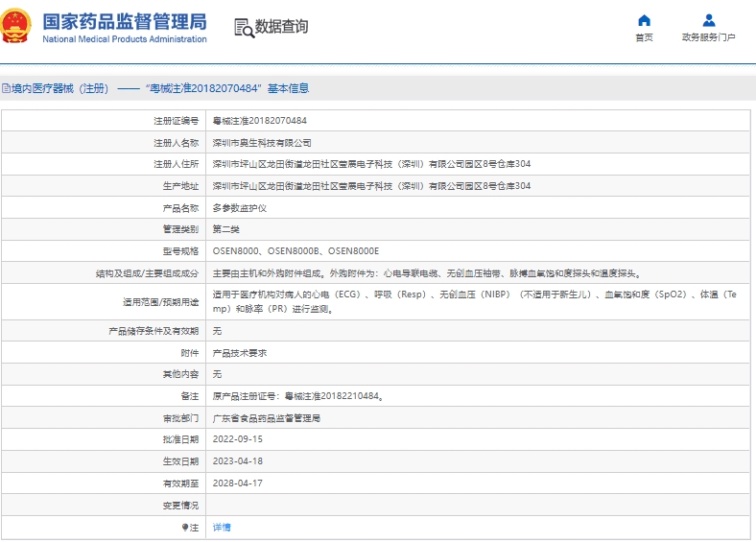Image resolution: width=756 pixels, height=542 pixels.
Task: Click the 管理类别 label cell
Action: [x=104, y=229]
